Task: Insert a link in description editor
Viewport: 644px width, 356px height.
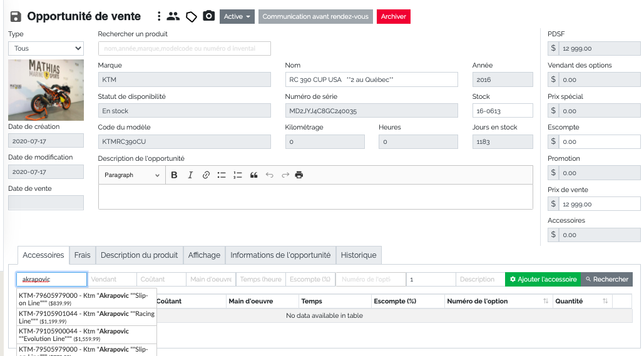Action: pyautogui.click(x=206, y=175)
